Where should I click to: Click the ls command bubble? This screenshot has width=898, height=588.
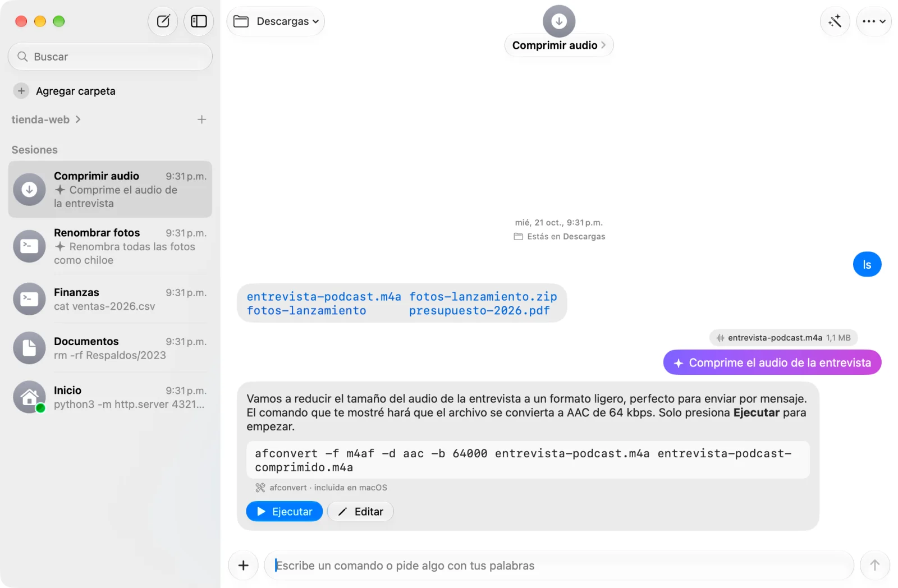(867, 264)
